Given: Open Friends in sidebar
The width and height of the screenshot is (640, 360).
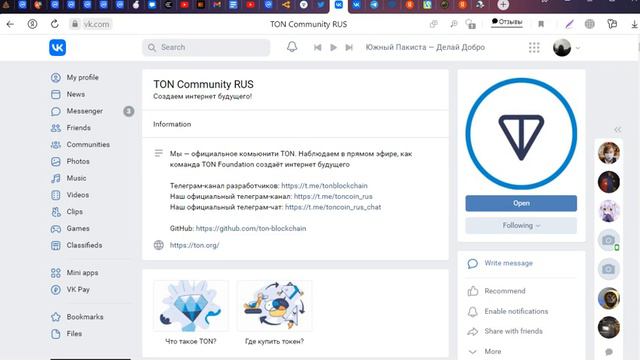Looking at the screenshot, I should pyautogui.click(x=78, y=127).
